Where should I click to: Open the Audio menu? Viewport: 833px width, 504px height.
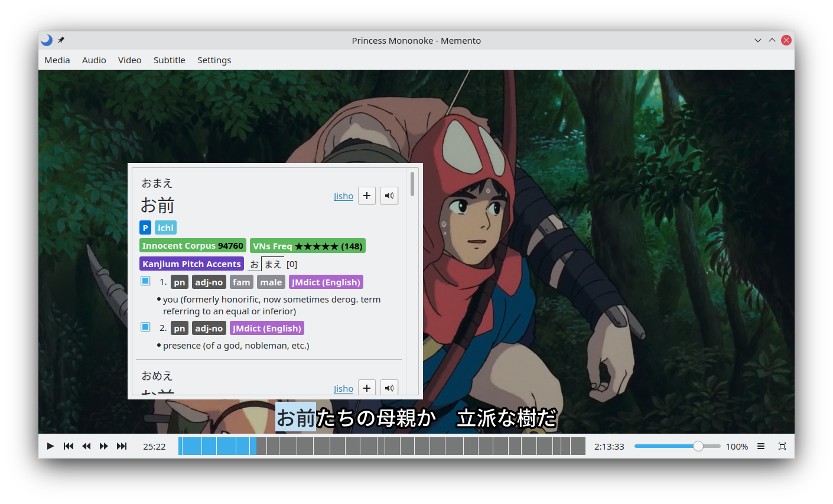94,60
